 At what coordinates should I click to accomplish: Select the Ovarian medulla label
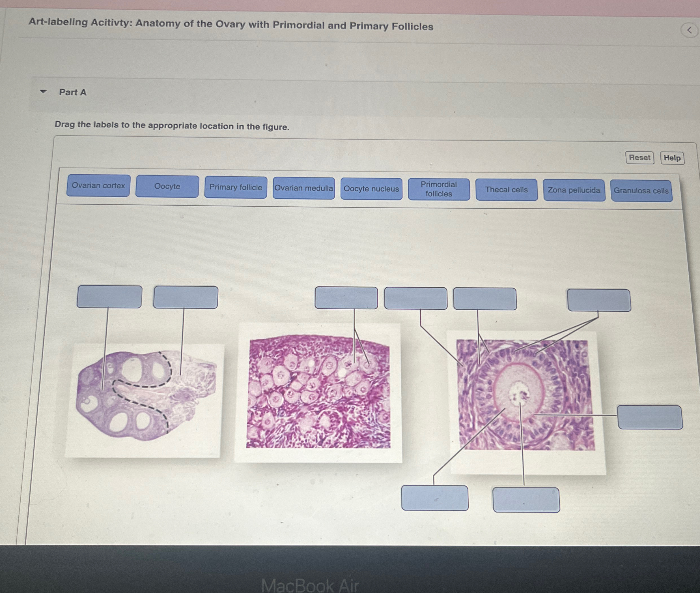click(x=304, y=188)
